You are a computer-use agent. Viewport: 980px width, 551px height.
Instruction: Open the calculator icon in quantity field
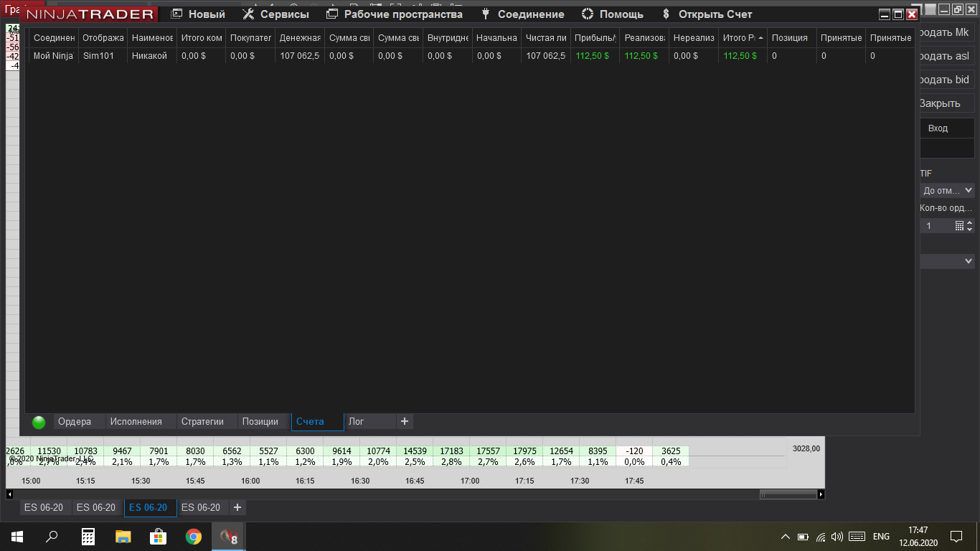pyautogui.click(x=959, y=226)
